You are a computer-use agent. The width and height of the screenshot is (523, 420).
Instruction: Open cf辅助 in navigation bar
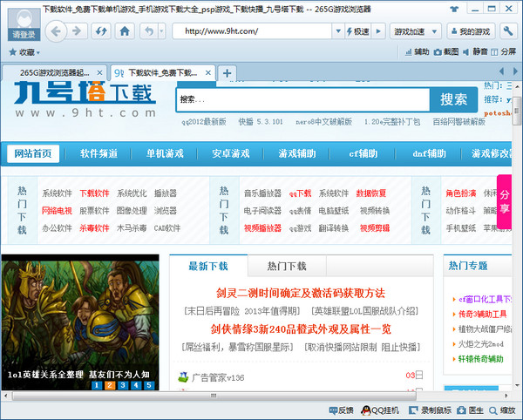(x=363, y=153)
